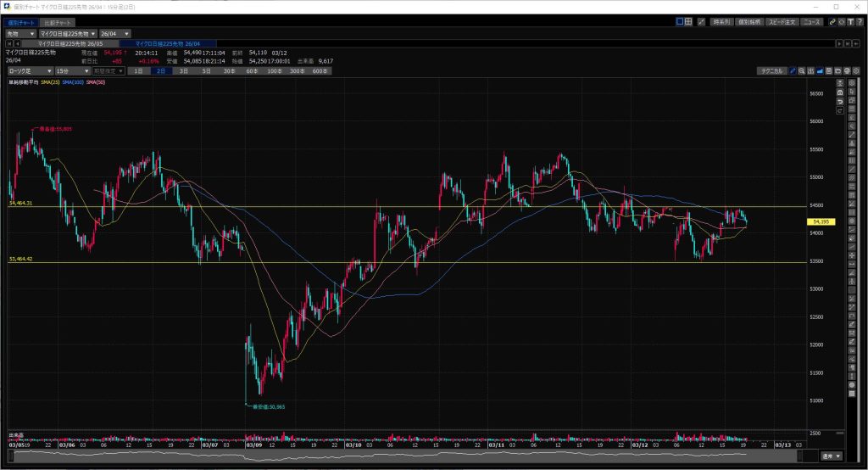
Task: Click the スピード注文 button
Action: coord(782,21)
